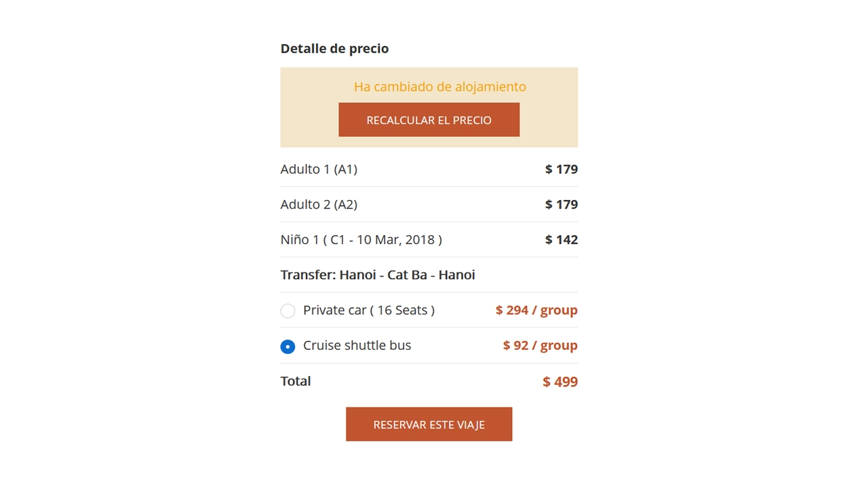Click the $ 92 / group price label
The width and height of the screenshot is (868, 488).
(x=540, y=345)
